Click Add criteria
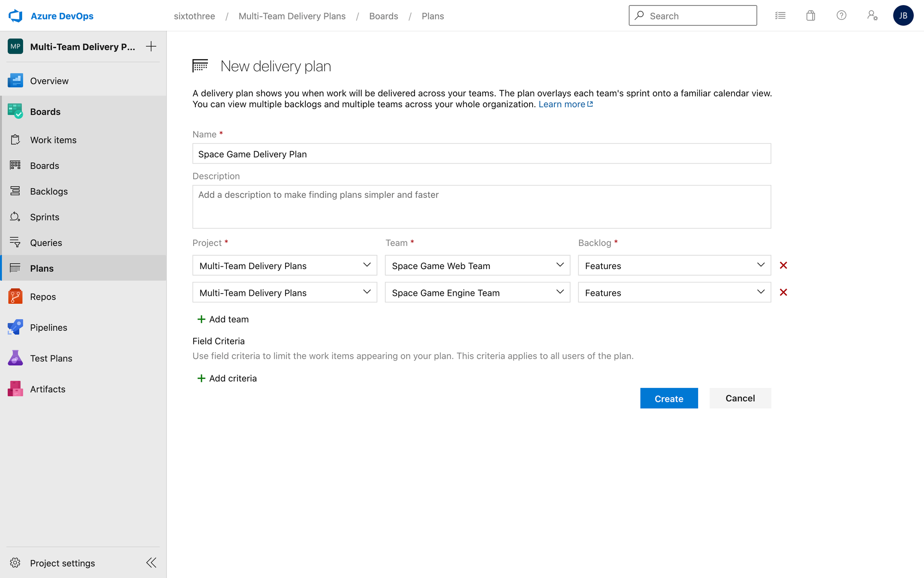Screen dimensions: 924x578 (227, 378)
